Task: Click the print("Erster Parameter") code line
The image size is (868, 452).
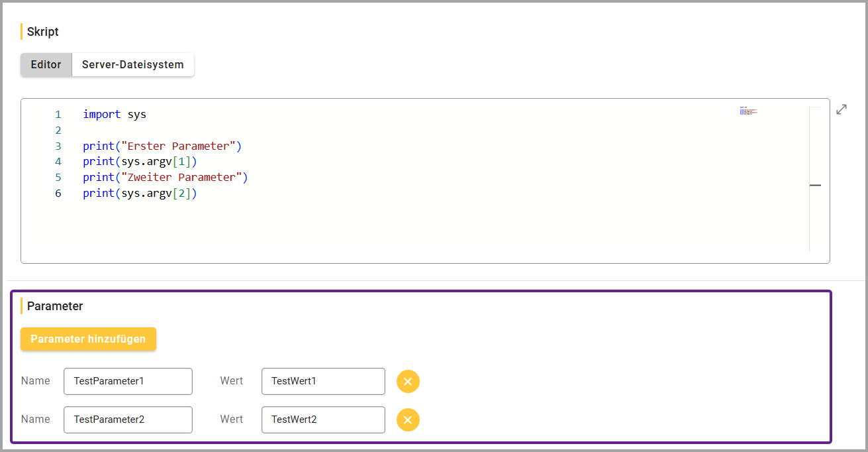Action: tap(162, 146)
